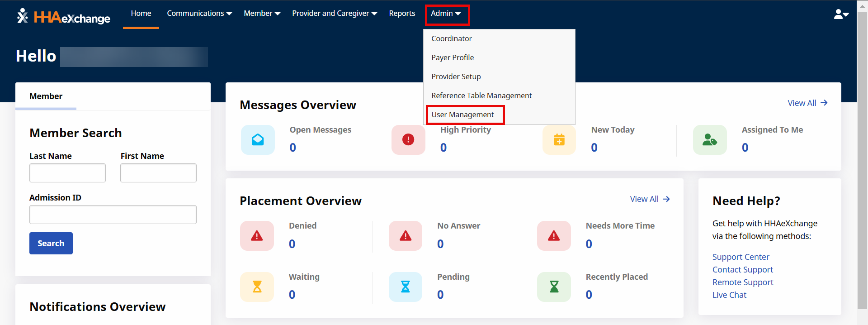
Task: Click the Waiting hourglass icon
Action: [257, 287]
